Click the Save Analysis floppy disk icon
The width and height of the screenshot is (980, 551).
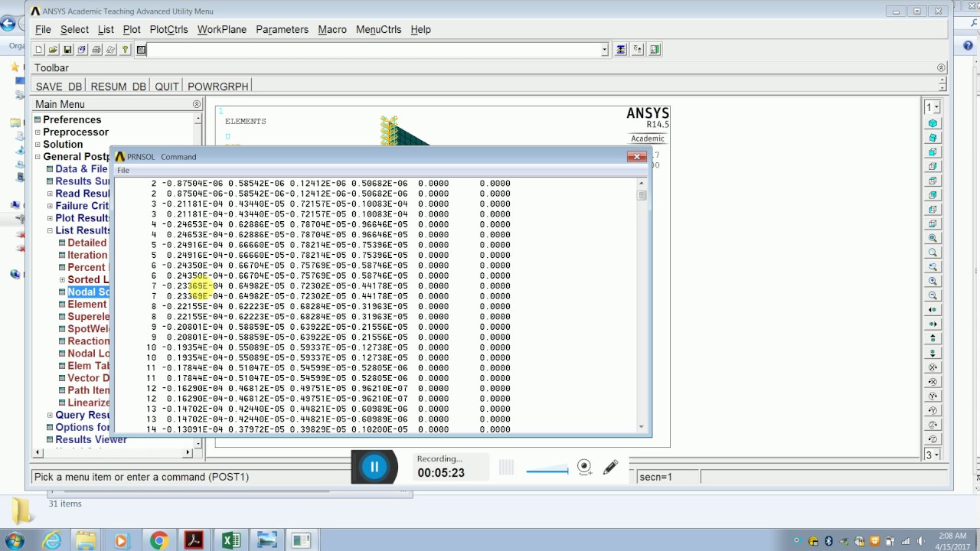(x=67, y=50)
